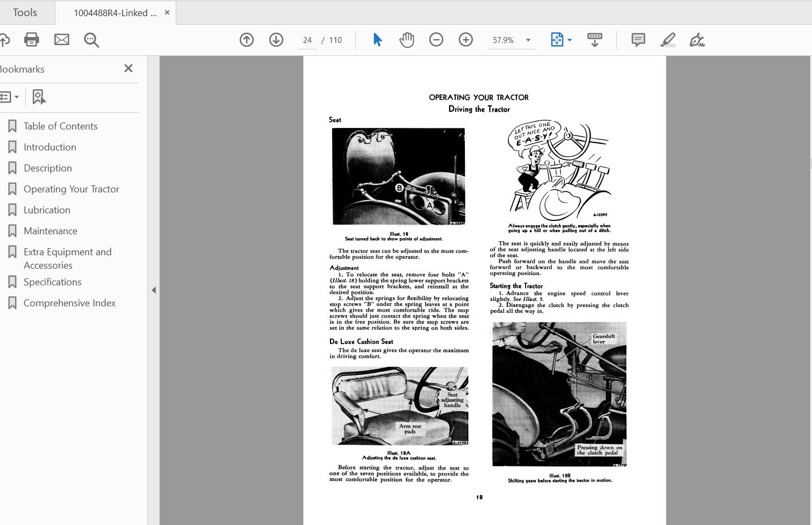812x525 pixels.
Task: Click the gearshift lever photo Illust. 18B
Action: point(559,394)
